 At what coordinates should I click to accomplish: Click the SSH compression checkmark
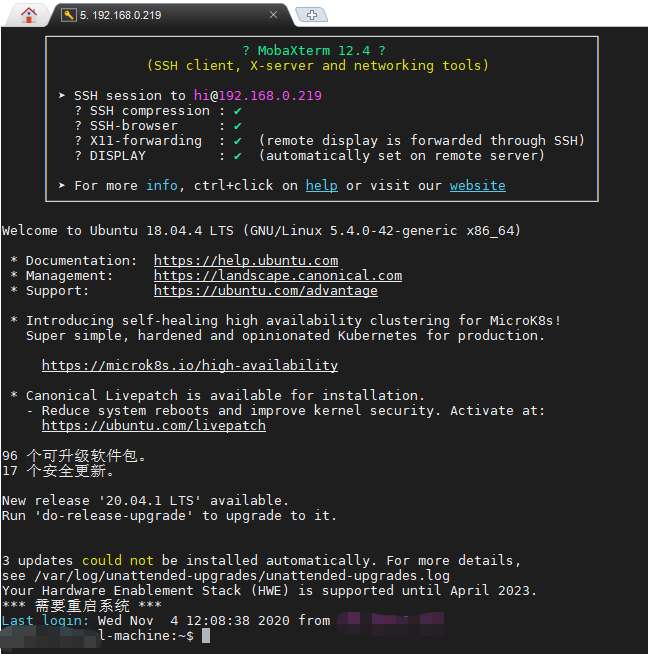(238, 111)
